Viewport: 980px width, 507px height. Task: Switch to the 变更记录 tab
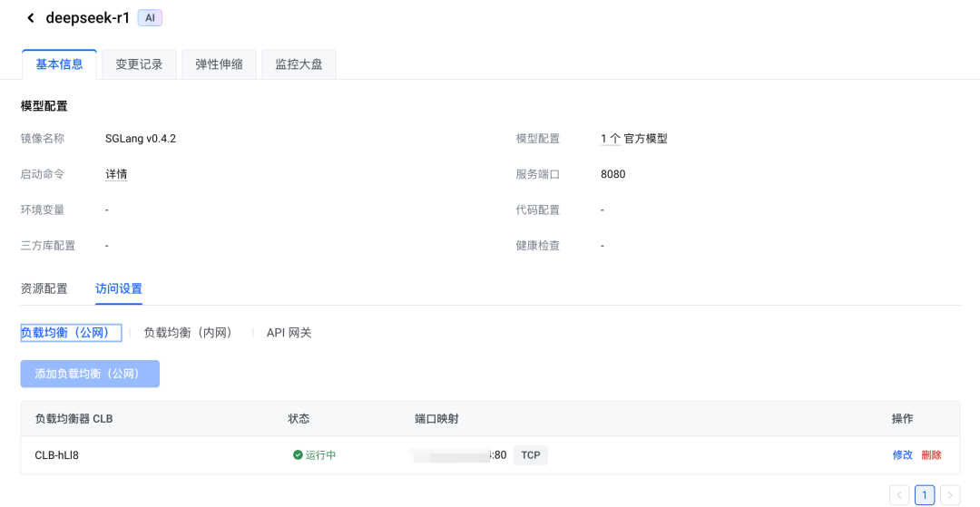139,64
